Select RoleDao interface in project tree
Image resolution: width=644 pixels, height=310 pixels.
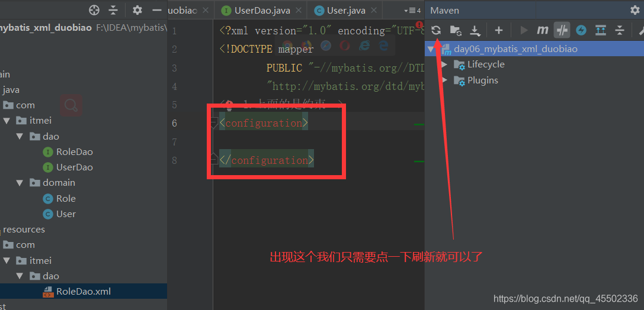(x=74, y=151)
